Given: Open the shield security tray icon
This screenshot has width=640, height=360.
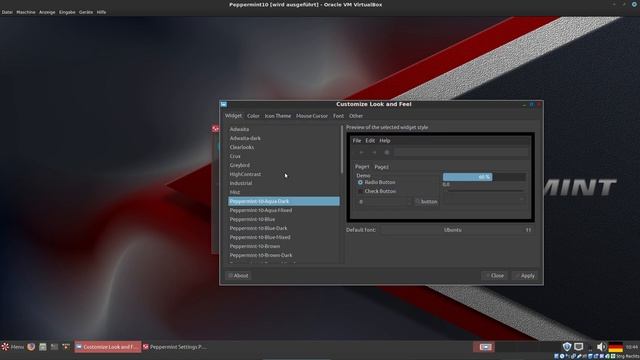Looking at the screenshot, I should tap(567, 347).
